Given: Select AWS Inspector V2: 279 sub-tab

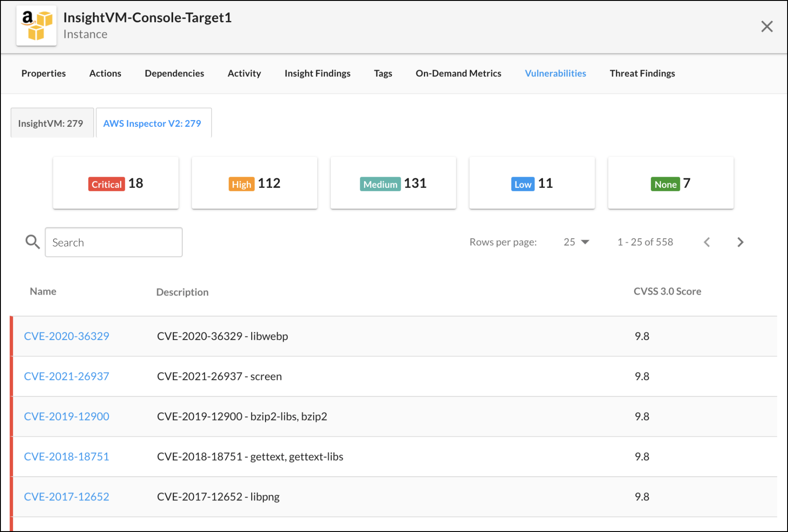Looking at the screenshot, I should (153, 123).
